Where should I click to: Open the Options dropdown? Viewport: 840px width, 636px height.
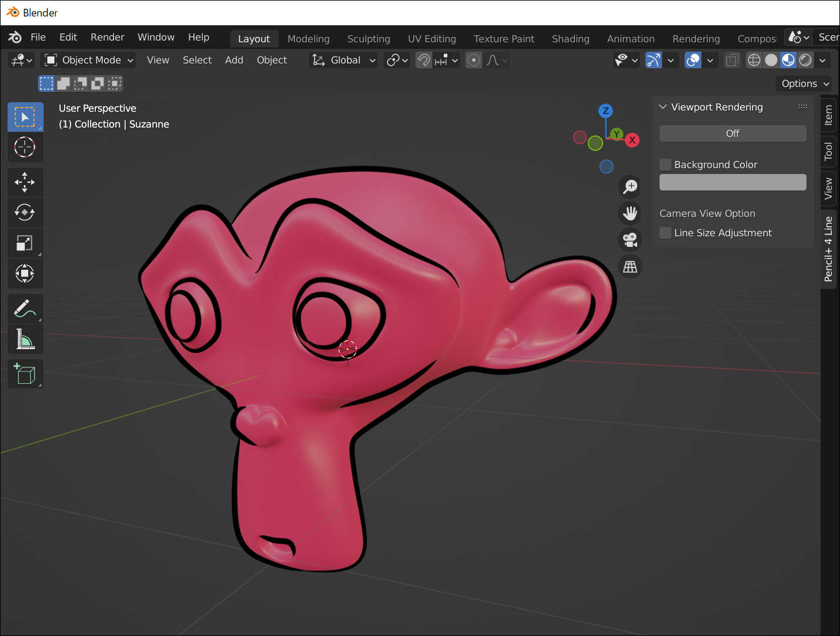click(x=804, y=83)
